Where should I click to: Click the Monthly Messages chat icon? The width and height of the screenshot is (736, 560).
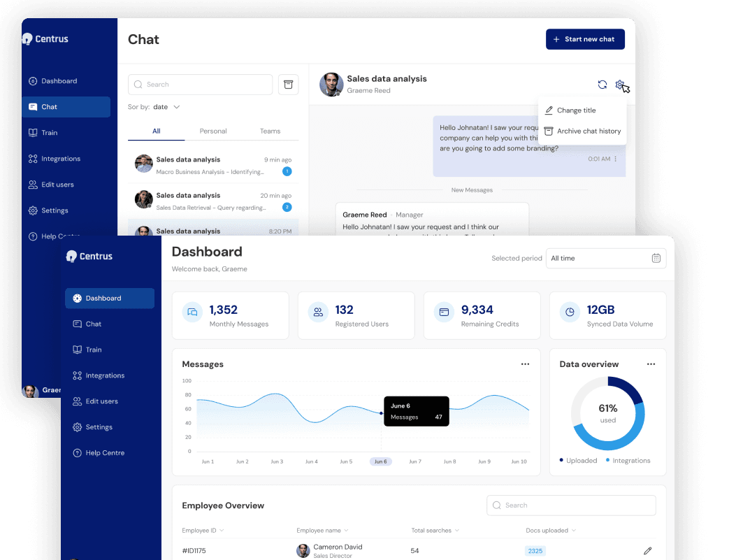[192, 312]
